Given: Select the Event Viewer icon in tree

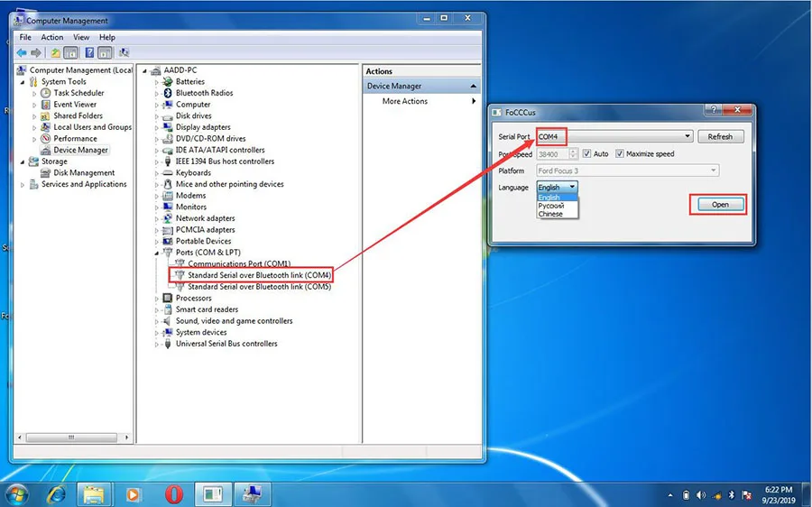Looking at the screenshot, I should coord(46,104).
